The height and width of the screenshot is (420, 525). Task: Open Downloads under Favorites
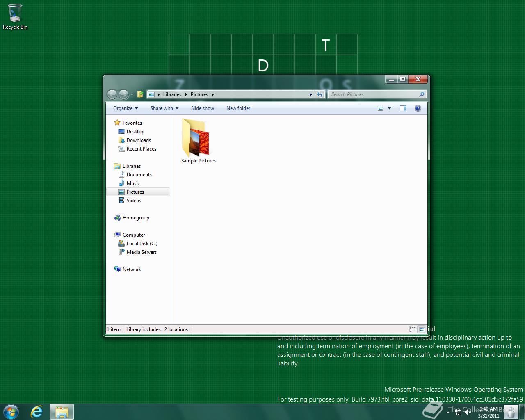tap(139, 140)
